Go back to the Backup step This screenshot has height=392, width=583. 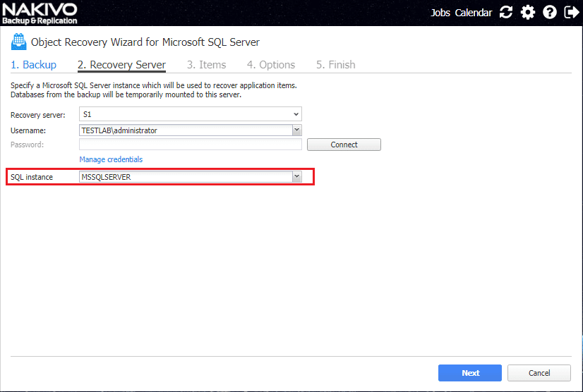click(34, 65)
